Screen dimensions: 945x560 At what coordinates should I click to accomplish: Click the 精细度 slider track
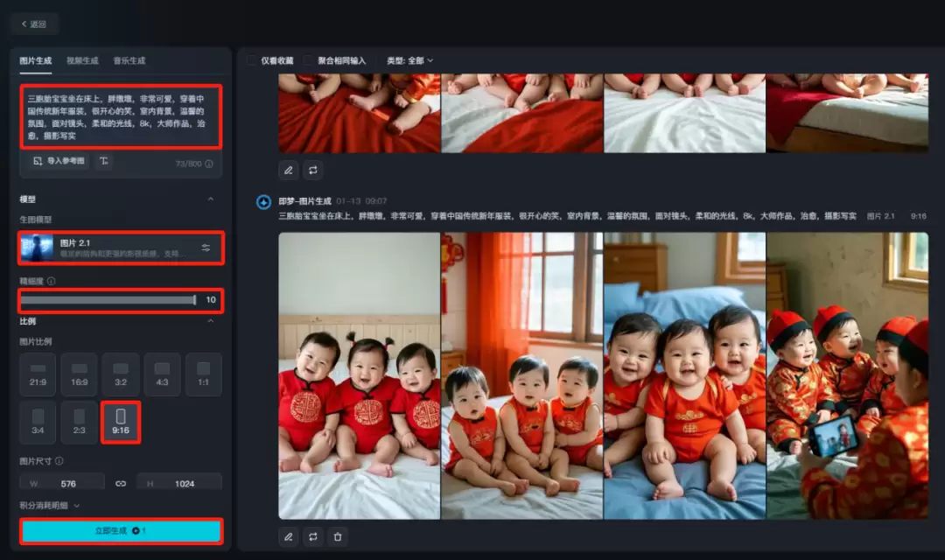pos(107,300)
